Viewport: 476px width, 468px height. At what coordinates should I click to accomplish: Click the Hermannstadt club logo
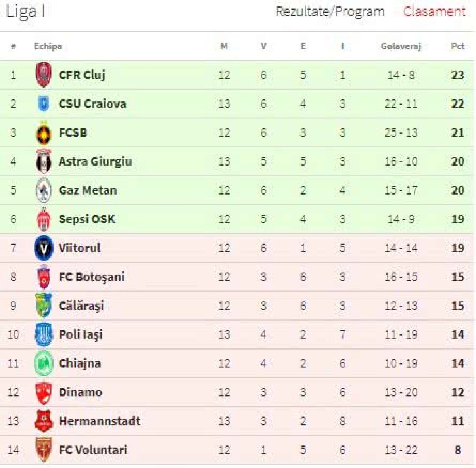(44, 421)
